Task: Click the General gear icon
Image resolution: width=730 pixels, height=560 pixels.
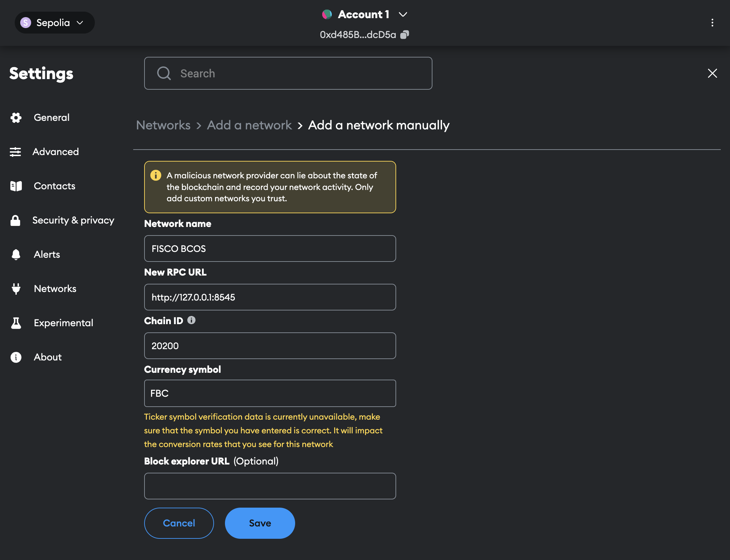Action: (x=16, y=118)
